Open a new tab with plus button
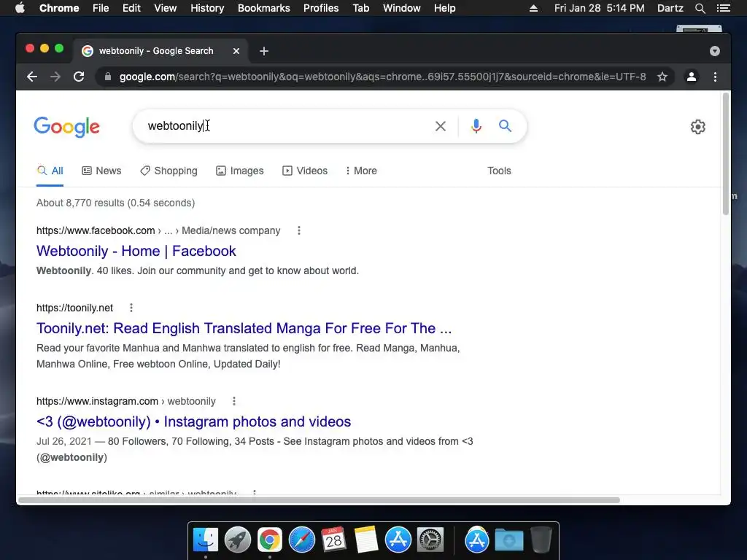 point(264,51)
